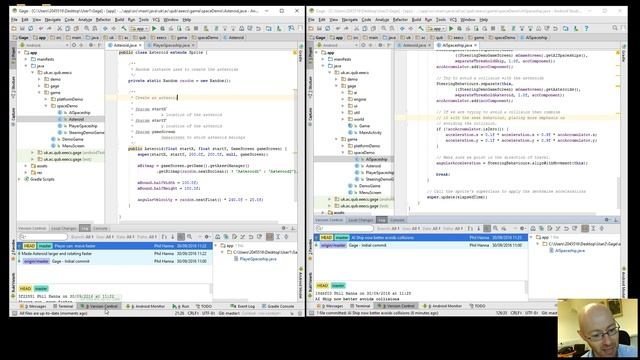Click the Save All icon in right window
Image resolution: width=640 pixels, height=360 pixels.
tap(319, 29)
